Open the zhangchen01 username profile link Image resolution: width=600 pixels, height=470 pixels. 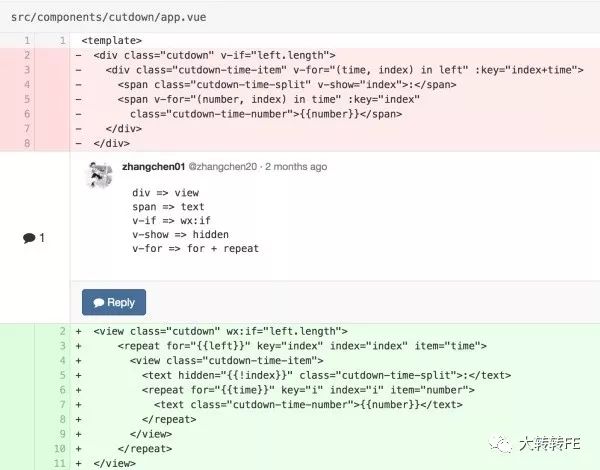coord(152,166)
